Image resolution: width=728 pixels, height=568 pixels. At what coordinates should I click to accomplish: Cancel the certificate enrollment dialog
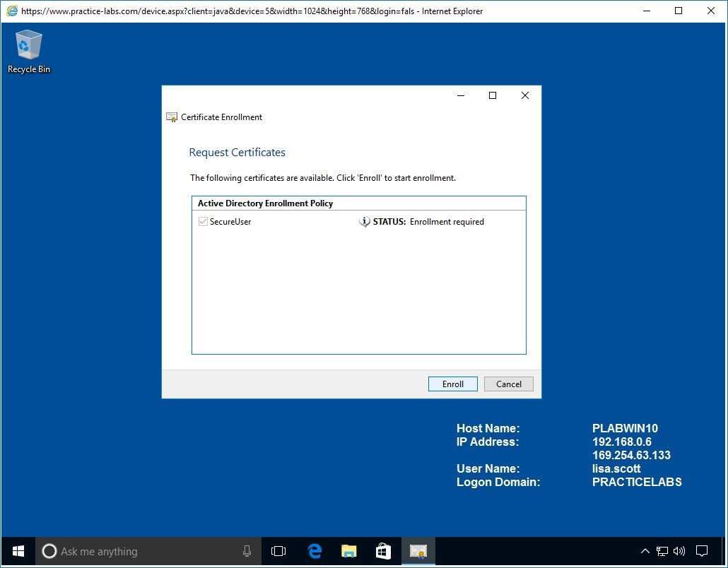[x=509, y=384]
